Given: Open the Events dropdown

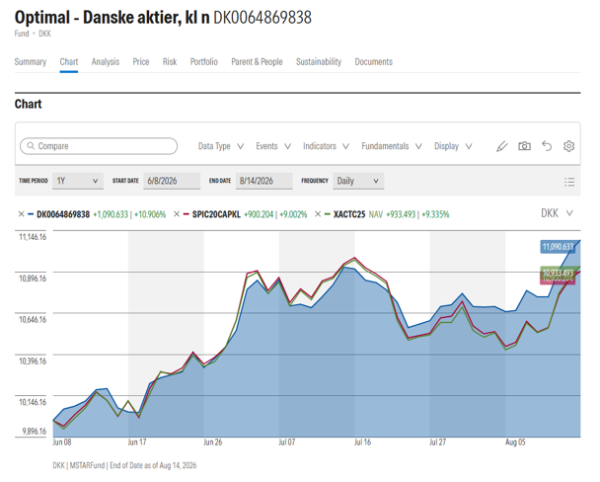Looking at the screenshot, I should tap(273, 146).
